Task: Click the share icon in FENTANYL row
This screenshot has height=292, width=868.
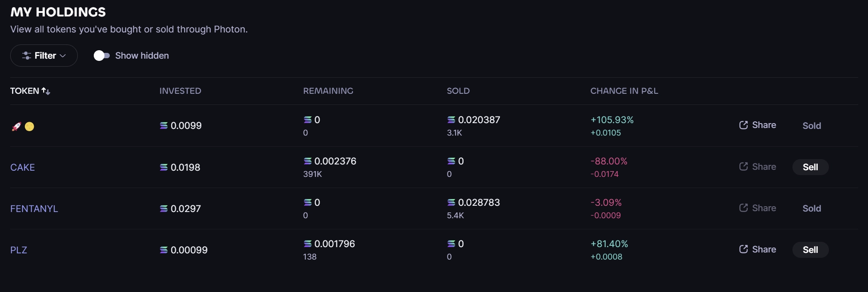Action: 744,208
